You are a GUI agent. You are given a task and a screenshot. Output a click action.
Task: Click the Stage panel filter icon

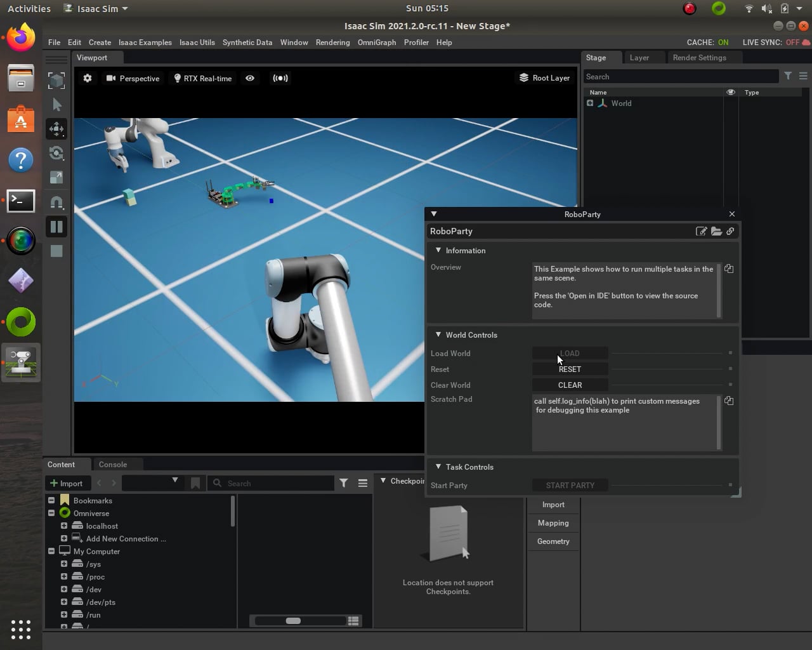(x=788, y=76)
